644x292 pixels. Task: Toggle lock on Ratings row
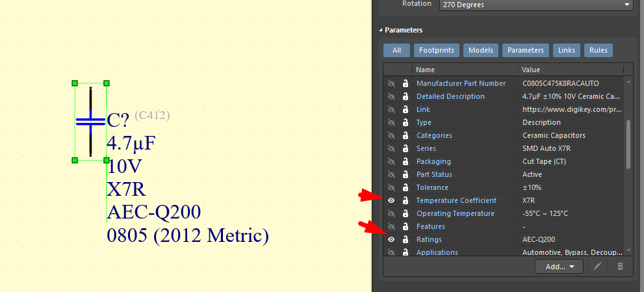point(406,239)
